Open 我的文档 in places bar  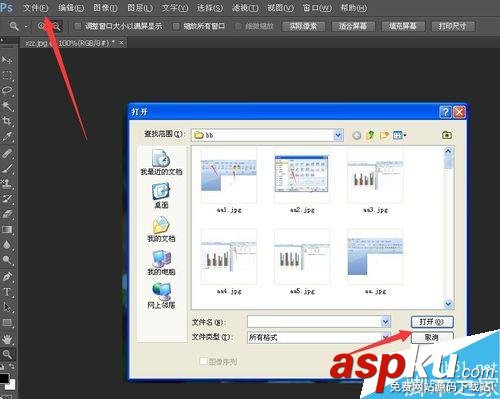tap(161, 229)
